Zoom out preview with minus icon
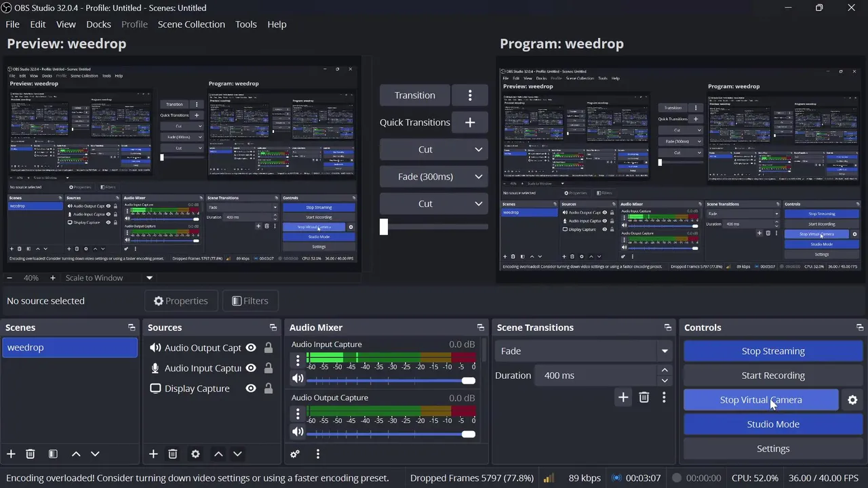868x488 pixels. click(9, 278)
